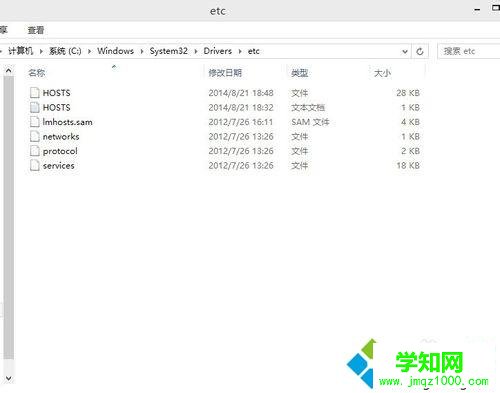500x393 pixels.
Task: Click the services file icon
Action: tap(35, 165)
